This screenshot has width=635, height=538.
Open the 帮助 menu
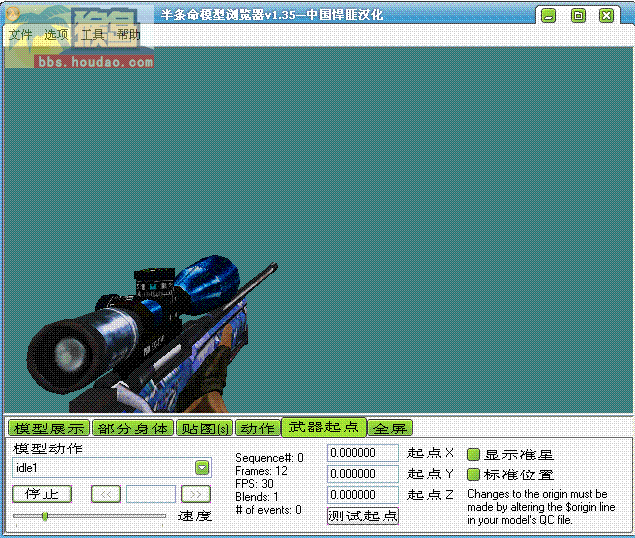pyautogui.click(x=128, y=35)
